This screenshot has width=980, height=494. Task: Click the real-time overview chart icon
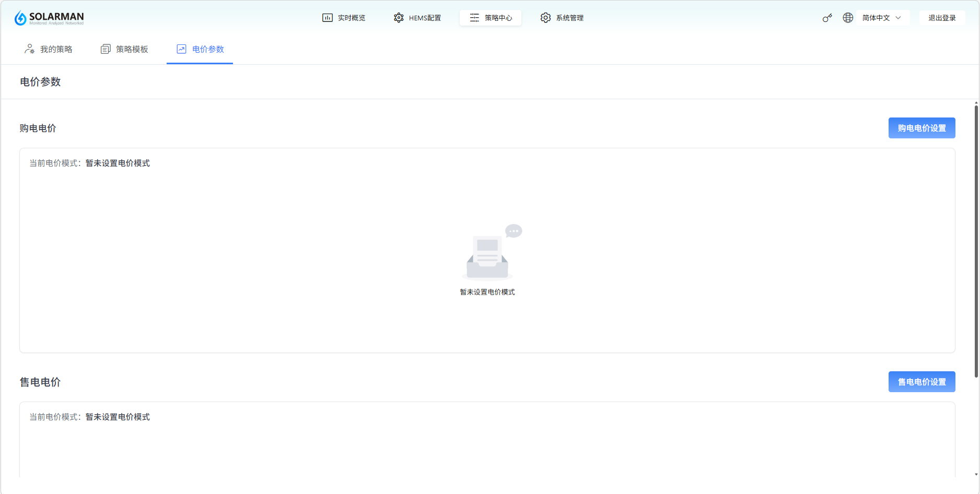328,18
